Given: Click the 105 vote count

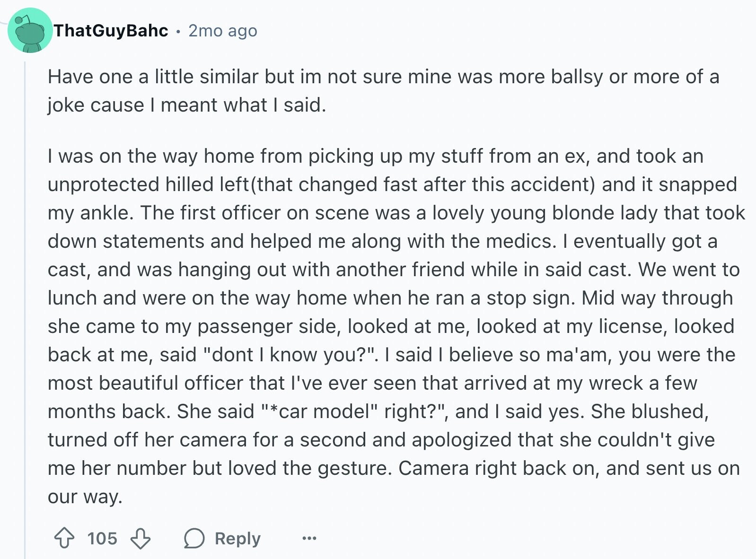Looking at the screenshot, I should (x=102, y=538).
